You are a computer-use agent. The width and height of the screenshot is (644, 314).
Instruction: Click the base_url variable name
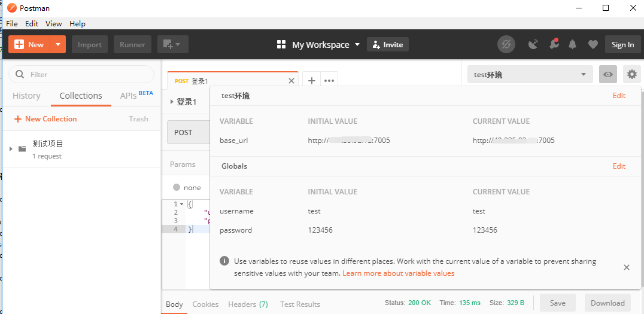coord(233,141)
